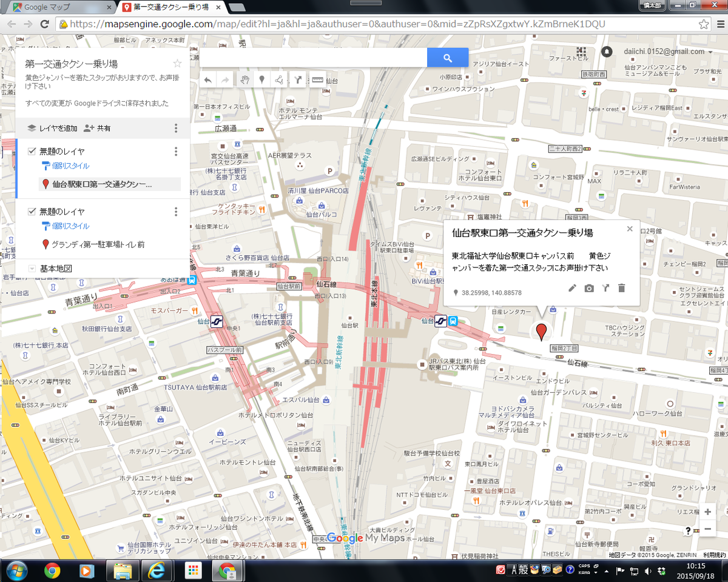
Task: Open map options three-dot menu
Action: 176,129
